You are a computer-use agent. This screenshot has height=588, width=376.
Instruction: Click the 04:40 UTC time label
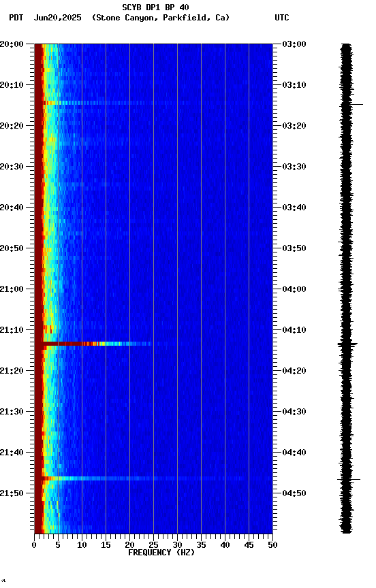coord(294,453)
